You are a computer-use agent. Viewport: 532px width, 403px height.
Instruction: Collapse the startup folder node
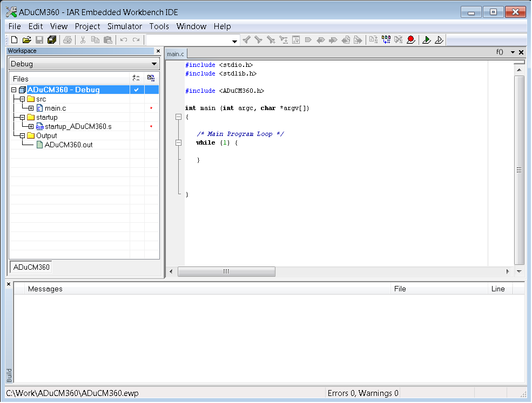(x=22, y=117)
